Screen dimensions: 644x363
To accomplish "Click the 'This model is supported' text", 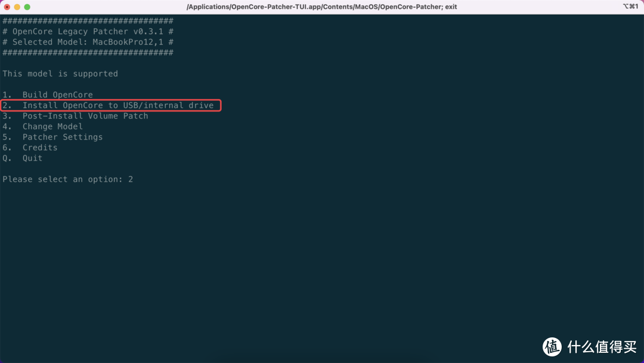I will (x=60, y=74).
